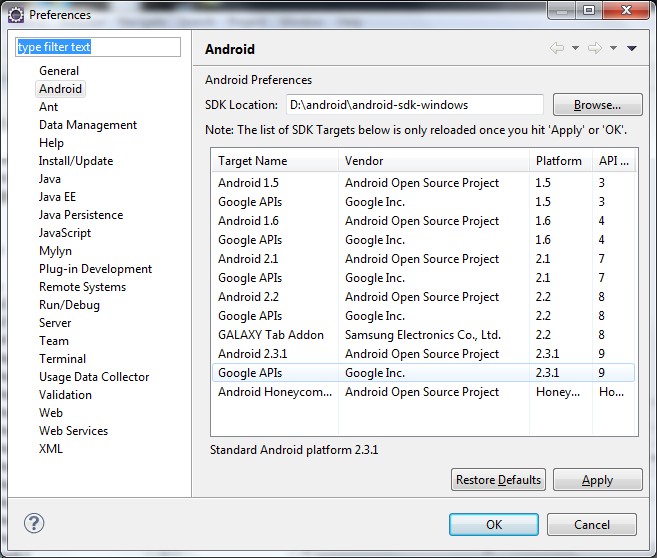Click the API column header
This screenshot has width=657, height=558.
[x=614, y=161]
